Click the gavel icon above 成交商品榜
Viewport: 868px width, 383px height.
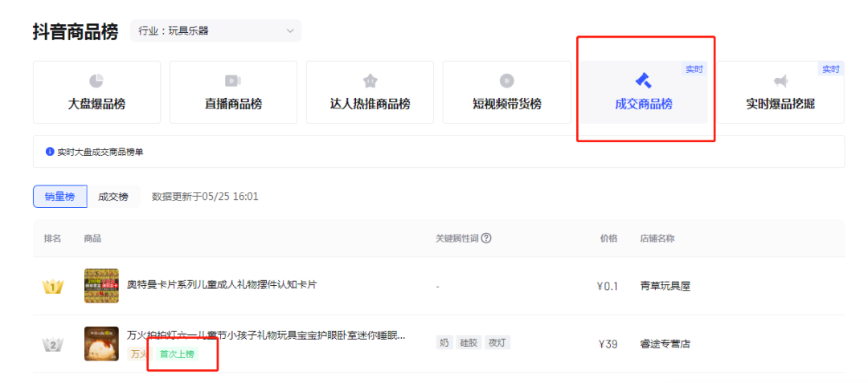coord(643,80)
